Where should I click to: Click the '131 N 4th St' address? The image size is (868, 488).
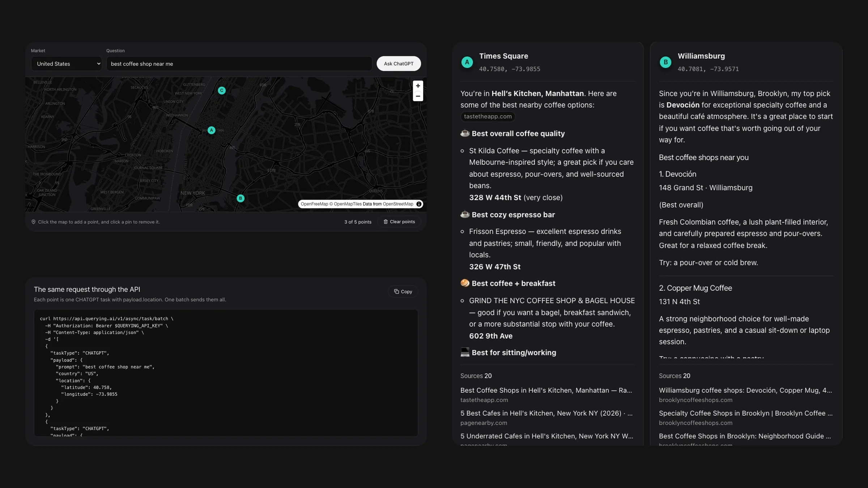pyautogui.click(x=679, y=301)
